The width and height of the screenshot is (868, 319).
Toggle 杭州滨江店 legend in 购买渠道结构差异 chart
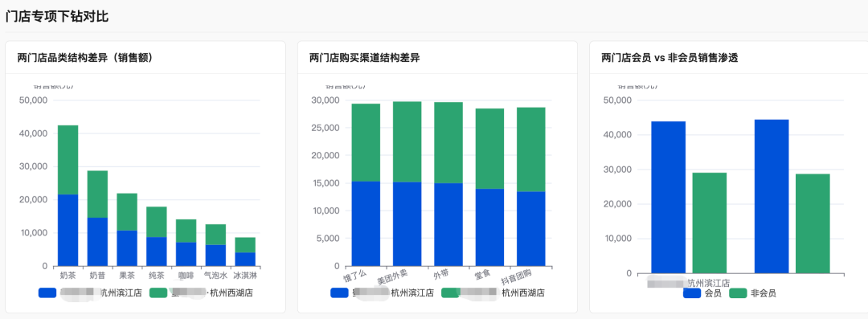pos(382,292)
